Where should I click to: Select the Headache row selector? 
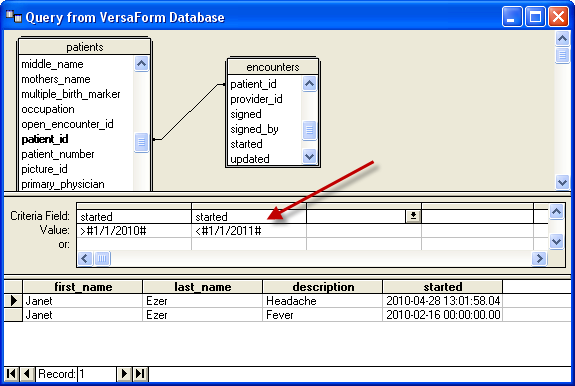tap(13, 301)
